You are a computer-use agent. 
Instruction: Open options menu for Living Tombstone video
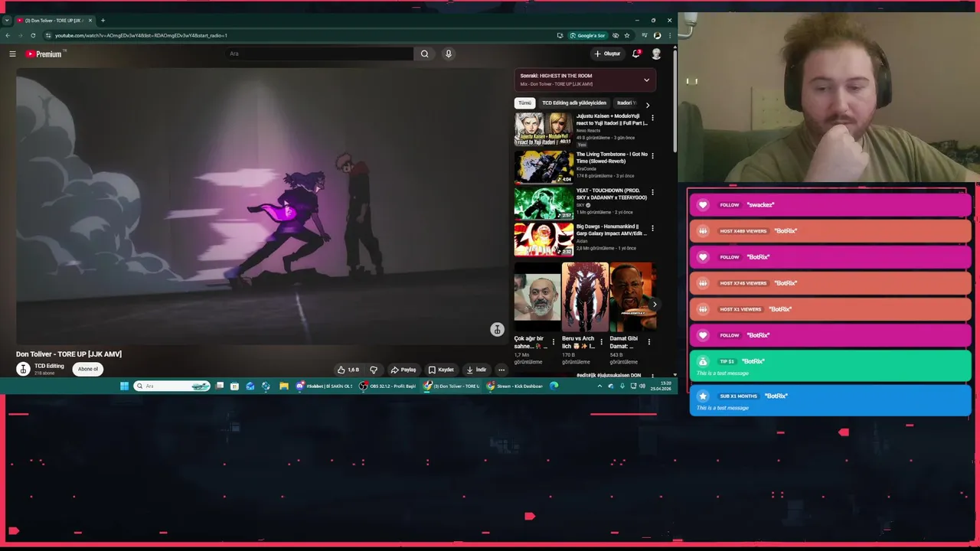tap(652, 157)
